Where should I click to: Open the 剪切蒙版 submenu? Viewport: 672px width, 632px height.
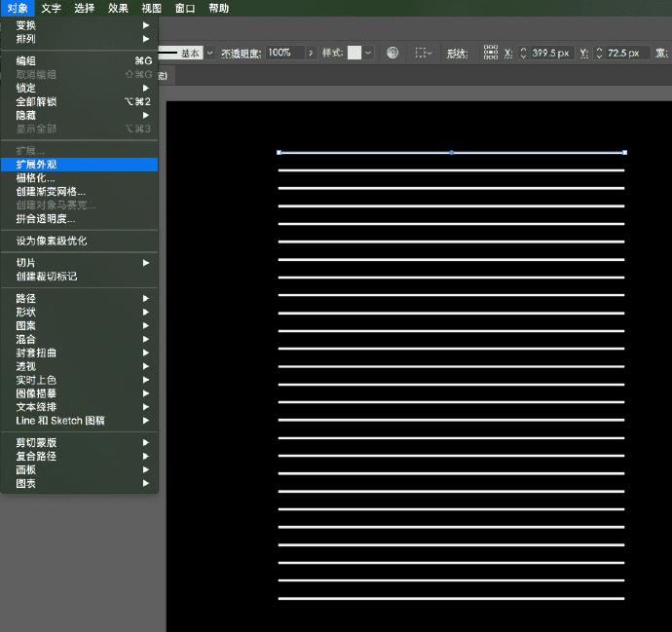click(x=36, y=442)
